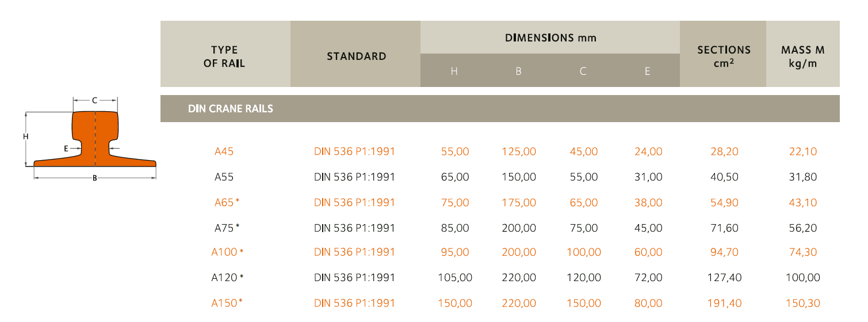Click the TYPE OF RAIL column header
The height and width of the screenshot is (322, 868).
(224, 56)
